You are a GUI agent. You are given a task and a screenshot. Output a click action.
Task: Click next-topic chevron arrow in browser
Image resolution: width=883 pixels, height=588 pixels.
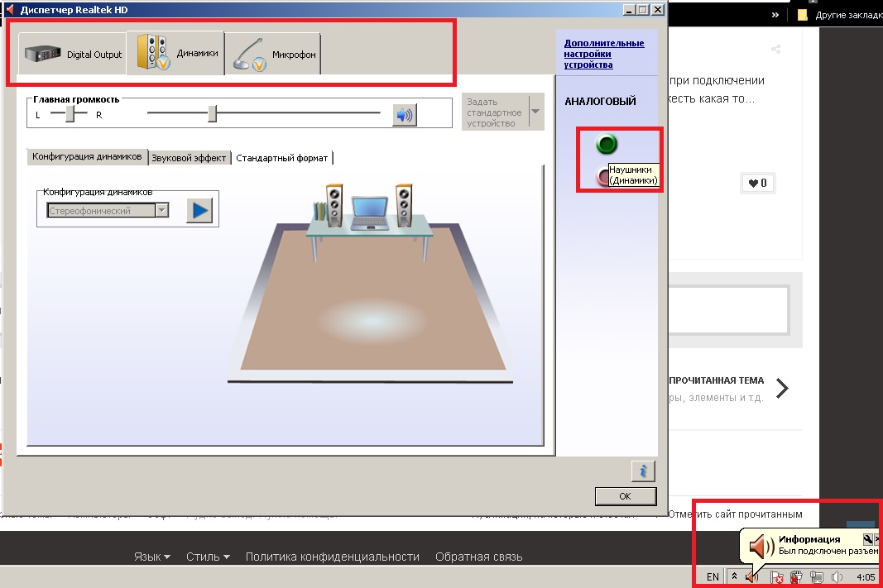click(782, 388)
